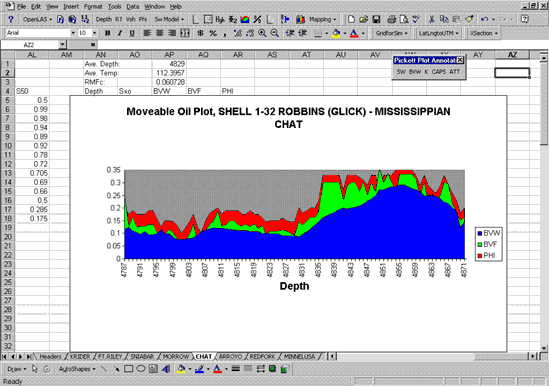The width and height of the screenshot is (549, 386).
Task: Click the Zoom In magnifier icon
Action: pos(262,33)
